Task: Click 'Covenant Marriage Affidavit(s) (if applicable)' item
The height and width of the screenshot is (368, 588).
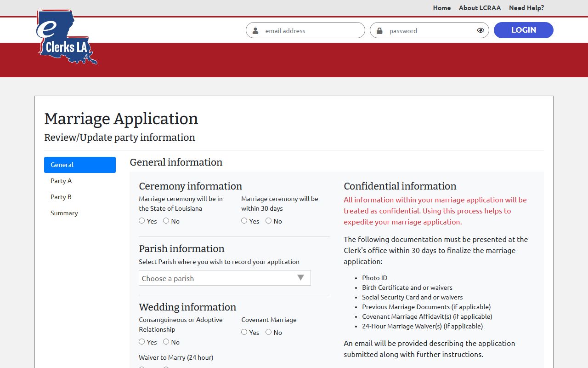Action: (x=427, y=316)
